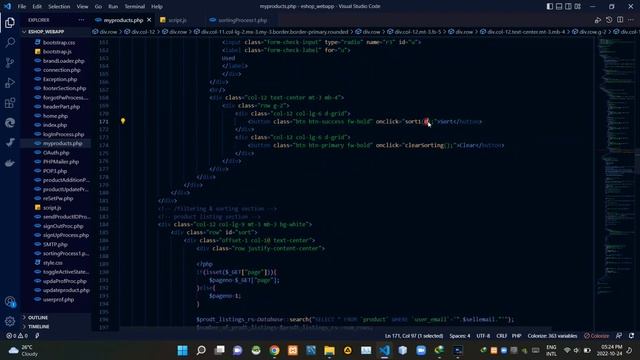The height and width of the screenshot is (360, 640).
Task: Open the Run and Debug view
Action: (10, 82)
